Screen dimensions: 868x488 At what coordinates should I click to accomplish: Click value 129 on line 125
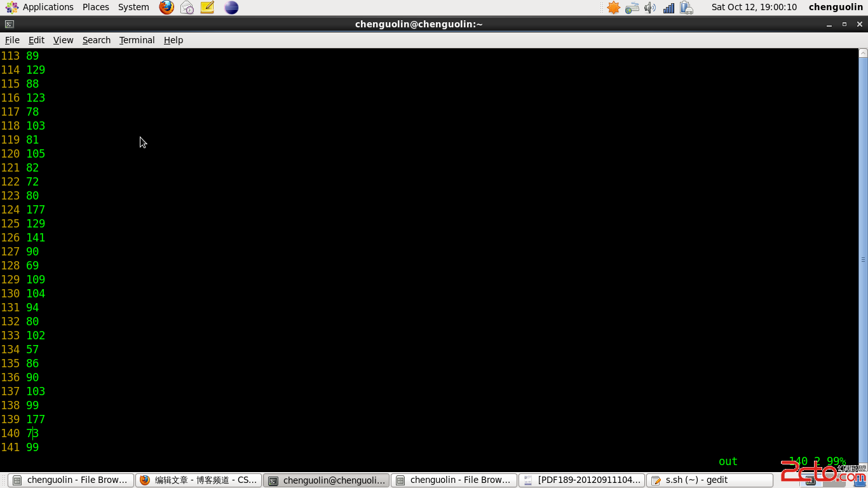tap(36, 224)
